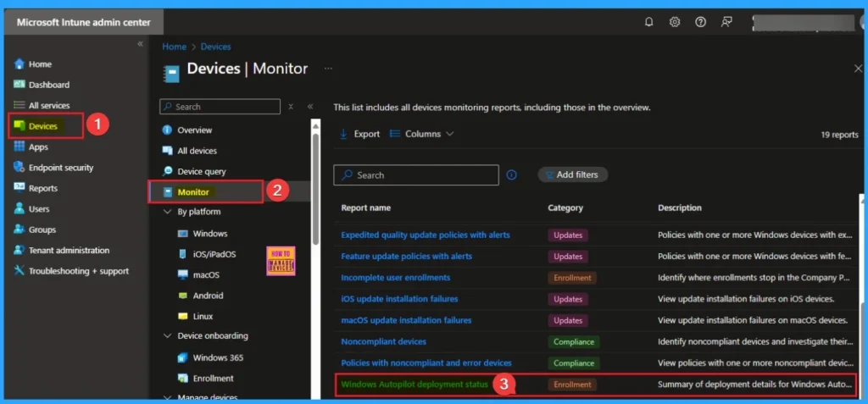Open Expedited quality update policies with alerts

tap(426, 235)
